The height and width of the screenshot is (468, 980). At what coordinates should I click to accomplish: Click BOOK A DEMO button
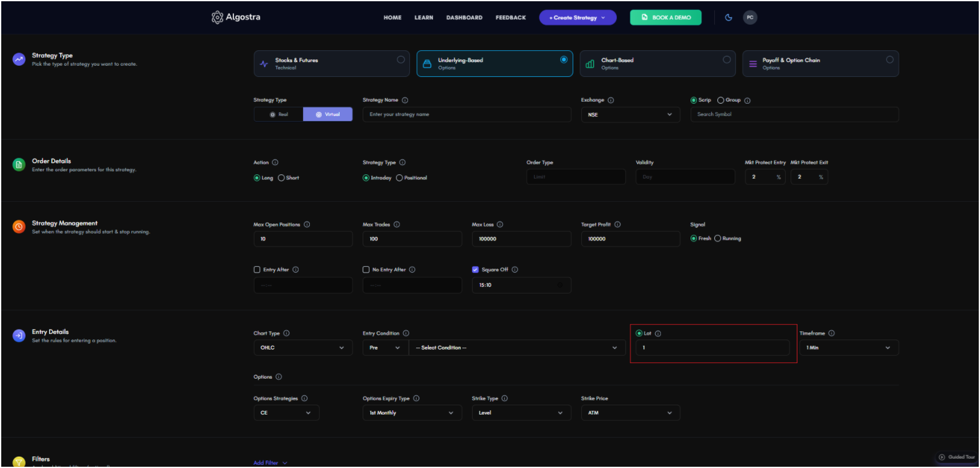point(666,17)
